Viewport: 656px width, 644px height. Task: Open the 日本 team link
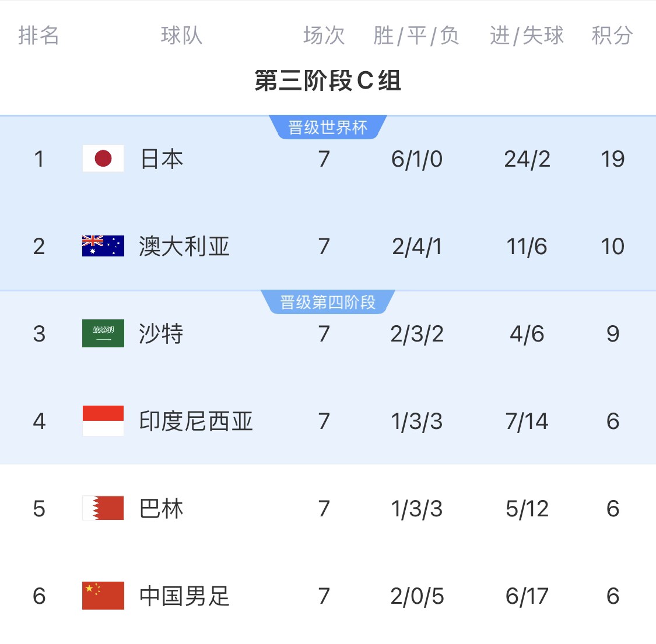click(162, 159)
